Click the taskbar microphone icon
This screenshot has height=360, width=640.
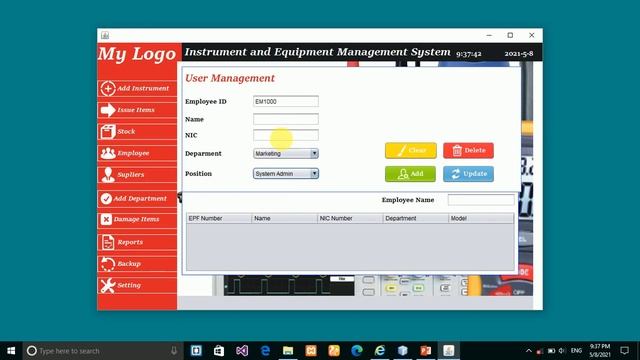(x=174, y=351)
